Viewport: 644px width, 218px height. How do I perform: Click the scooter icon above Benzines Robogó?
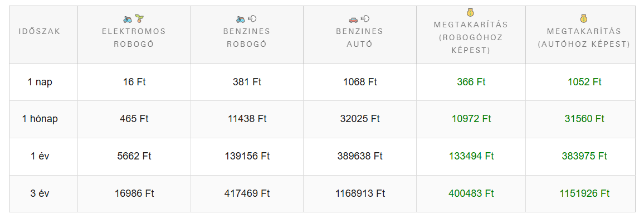(241, 19)
